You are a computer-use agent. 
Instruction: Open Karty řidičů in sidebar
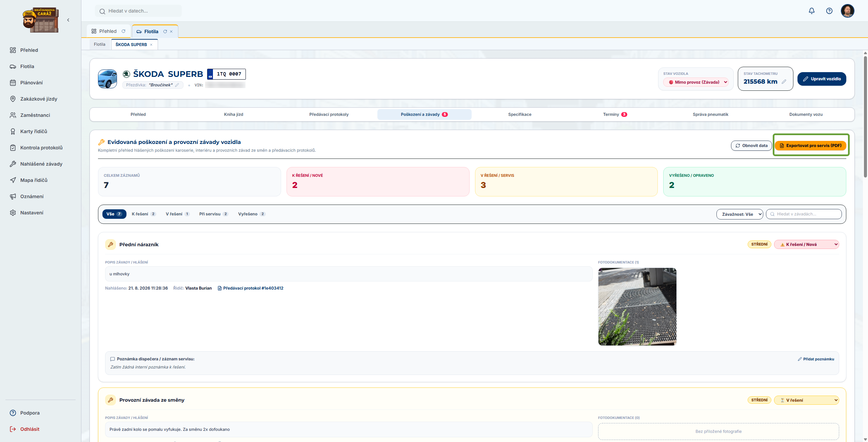[x=34, y=131]
